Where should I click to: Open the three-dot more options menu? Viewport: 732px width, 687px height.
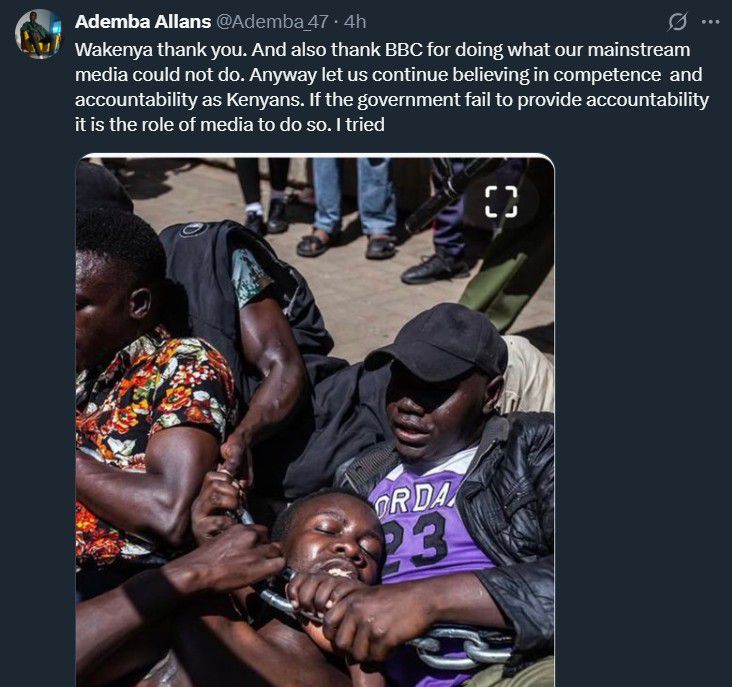[x=711, y=21]
